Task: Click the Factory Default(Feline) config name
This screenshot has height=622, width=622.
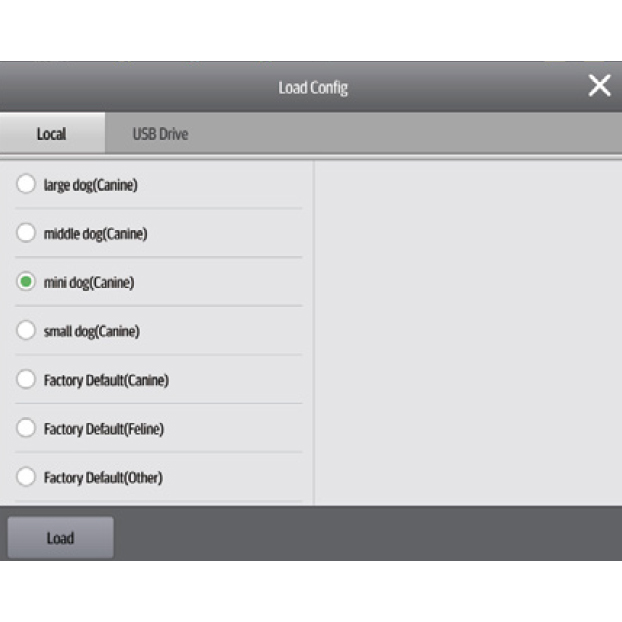Action: click(104, 428)
